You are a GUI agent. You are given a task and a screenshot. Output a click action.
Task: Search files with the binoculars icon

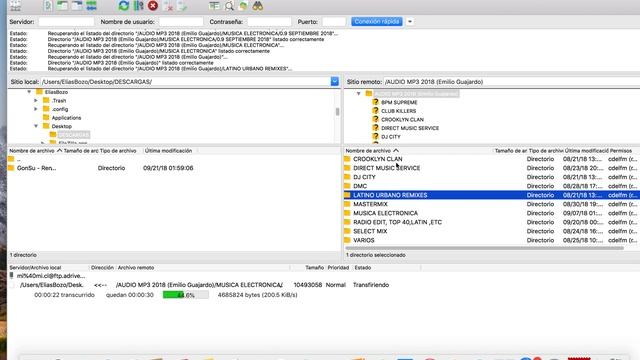click(258, 6)
